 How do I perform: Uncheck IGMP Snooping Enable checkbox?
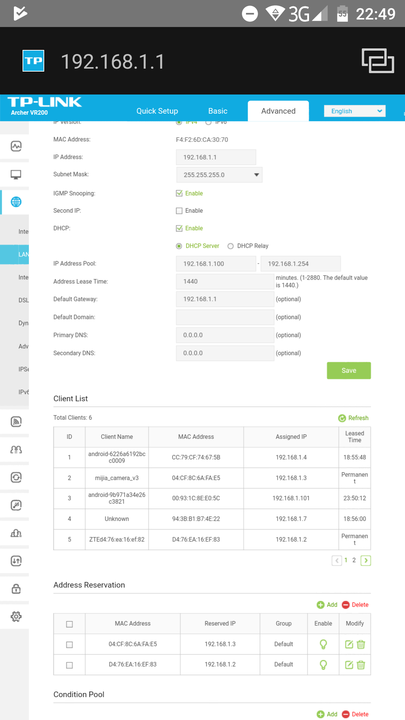click(179, 193)
